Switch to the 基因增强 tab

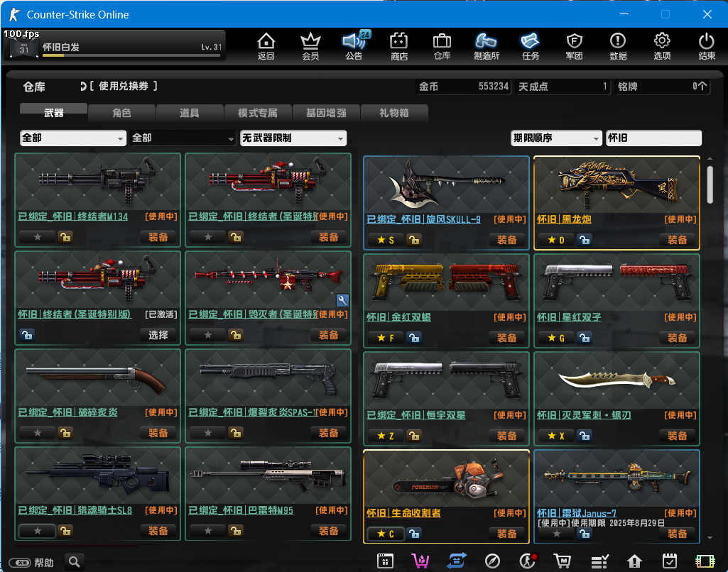326,112
